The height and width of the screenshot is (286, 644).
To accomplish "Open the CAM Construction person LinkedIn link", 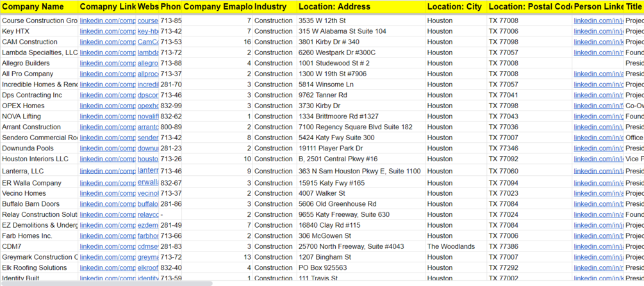I will tap(599, 42).
